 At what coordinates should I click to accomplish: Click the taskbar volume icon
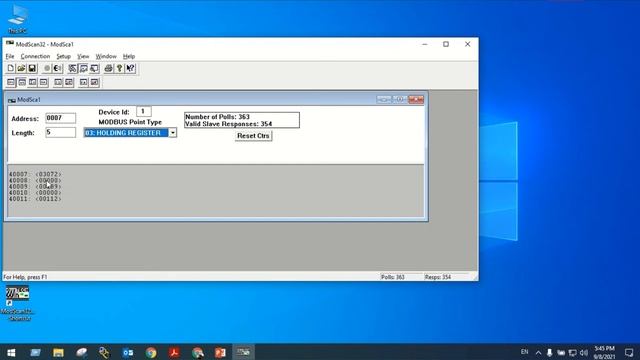(x=584, y=353)
